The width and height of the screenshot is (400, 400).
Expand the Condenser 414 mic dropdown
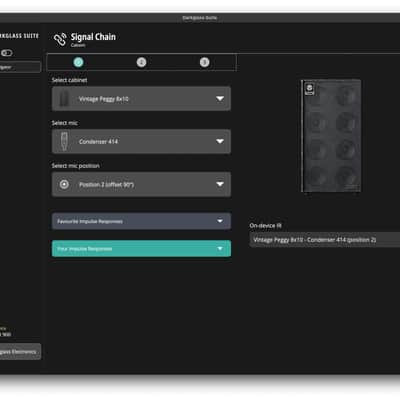(x=141, y=141)
